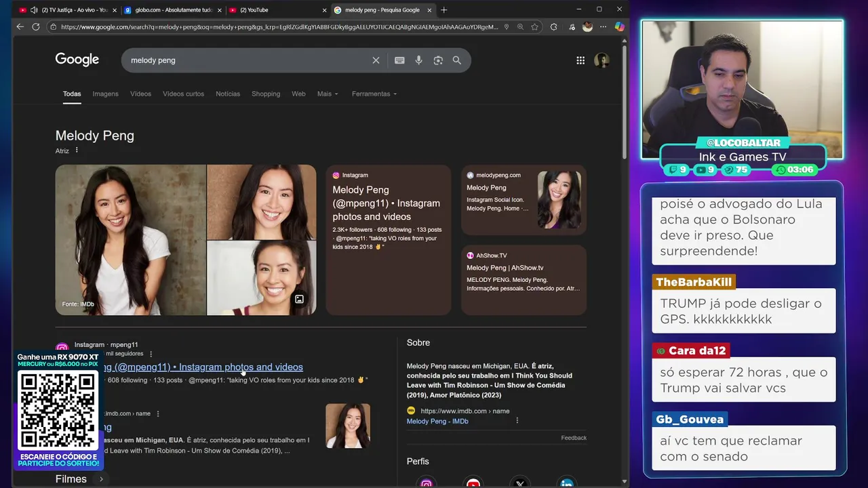Switch to Vídeos search tab

click(x=140, y=94)
